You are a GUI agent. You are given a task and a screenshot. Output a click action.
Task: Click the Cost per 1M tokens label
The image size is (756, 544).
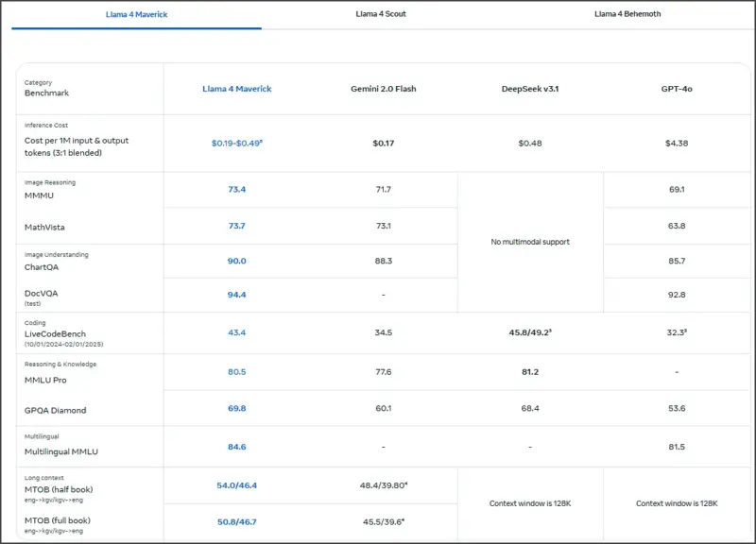(x=77, y=146)
